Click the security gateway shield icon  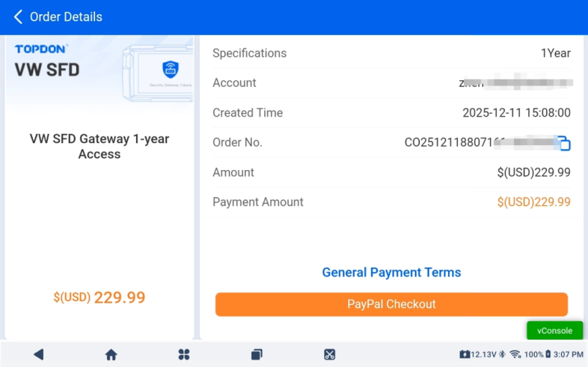171,70
